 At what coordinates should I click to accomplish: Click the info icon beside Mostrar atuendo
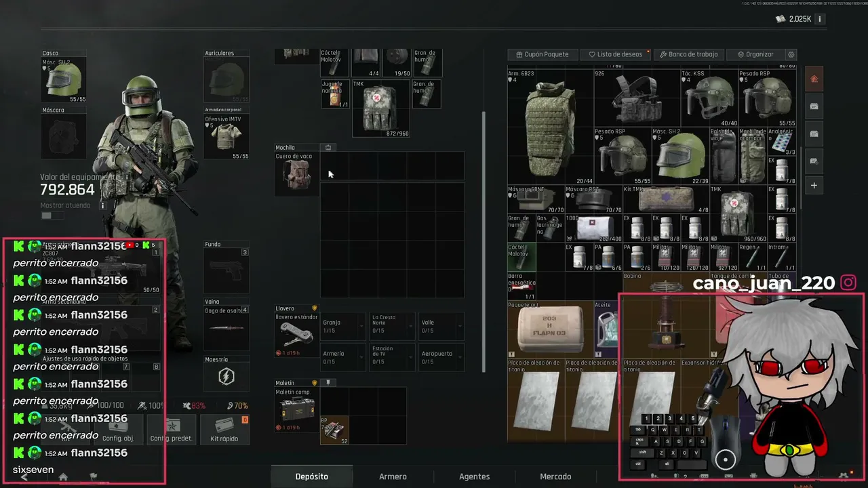(x=103, y=205)
